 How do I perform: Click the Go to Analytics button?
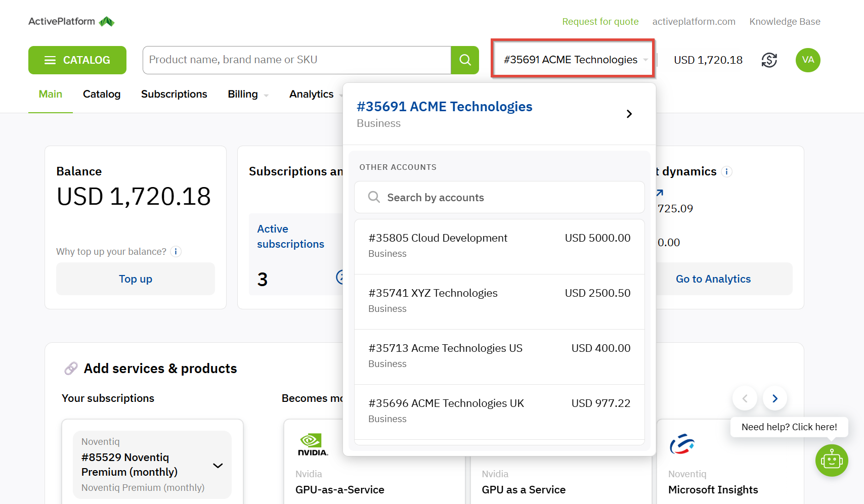713,279
